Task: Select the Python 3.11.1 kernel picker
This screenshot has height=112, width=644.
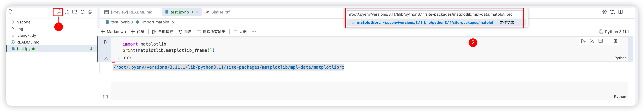Action: coord(614,32)
